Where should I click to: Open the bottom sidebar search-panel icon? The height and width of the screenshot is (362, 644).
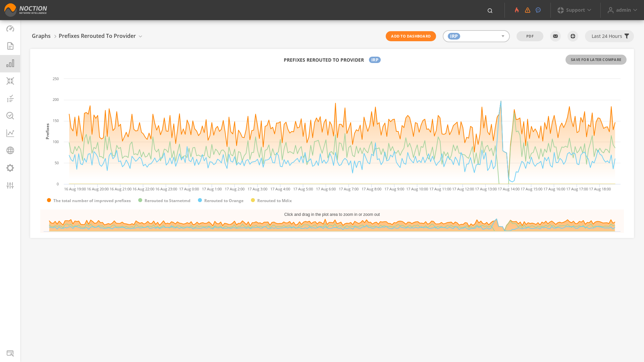click(x=10, y=353)
